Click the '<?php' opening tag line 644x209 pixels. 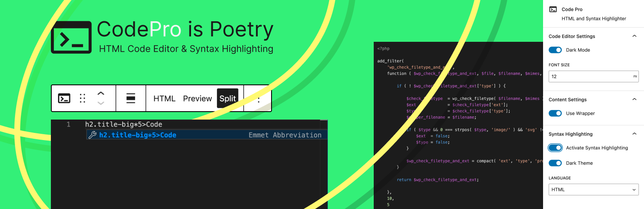coord(383,48)
